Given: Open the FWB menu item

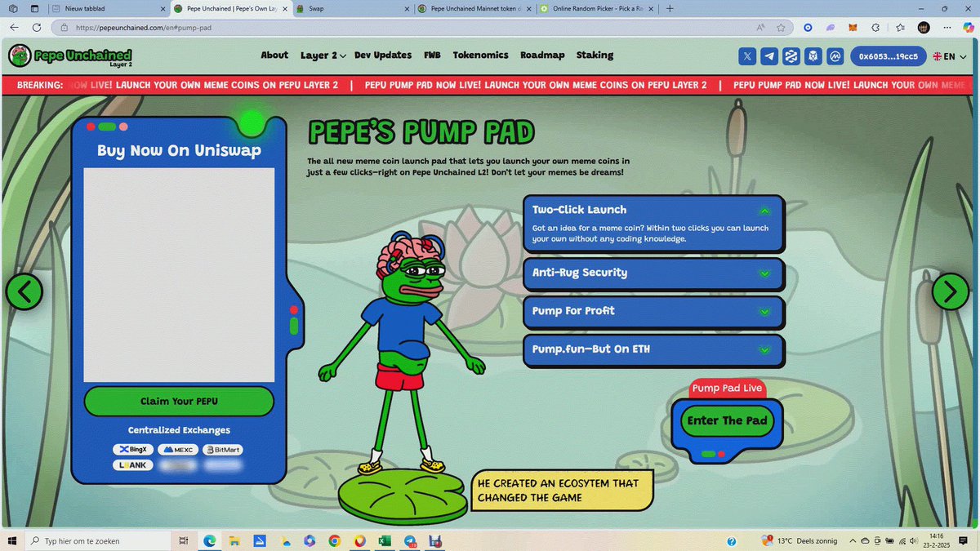Looking at the screenshot, I should [x=432, y=56].
